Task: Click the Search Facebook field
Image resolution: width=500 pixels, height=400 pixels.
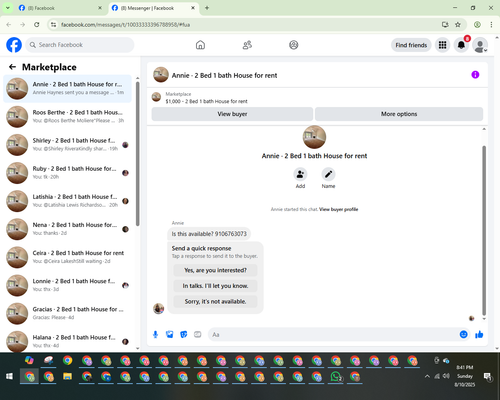Action: tap(80, 45)
